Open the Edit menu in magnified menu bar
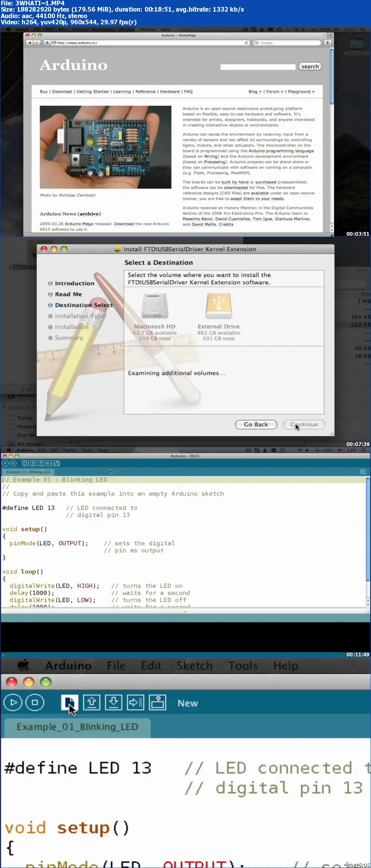371x868 pixels. pos(151,665)
